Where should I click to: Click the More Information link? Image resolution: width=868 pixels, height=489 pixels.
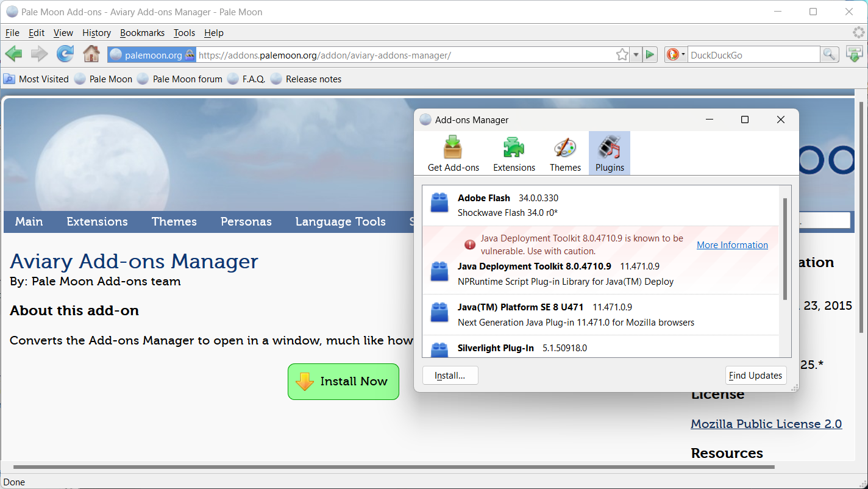pos(732,245)
